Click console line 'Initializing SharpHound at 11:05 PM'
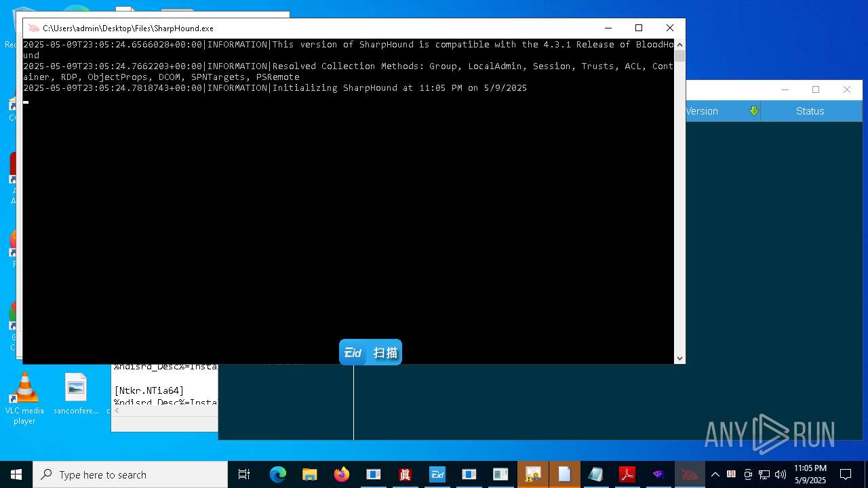 pyautogui.click(x=275, y=88)
